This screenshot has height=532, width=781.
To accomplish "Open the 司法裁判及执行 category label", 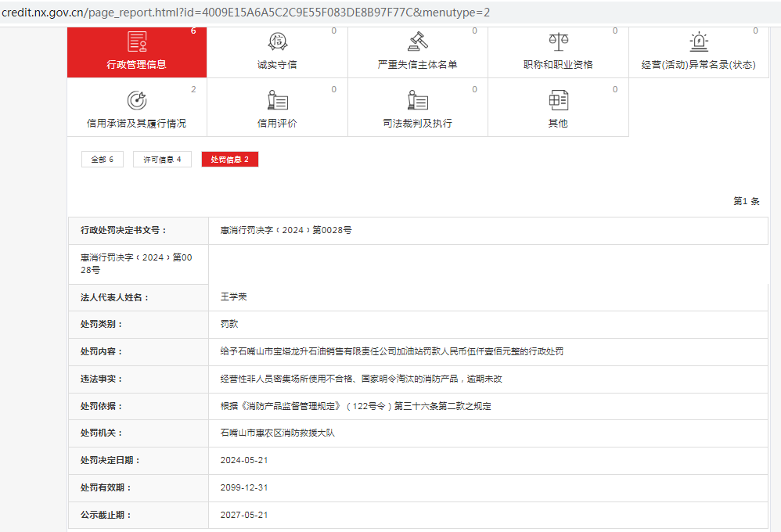I will tap(417, 124).
